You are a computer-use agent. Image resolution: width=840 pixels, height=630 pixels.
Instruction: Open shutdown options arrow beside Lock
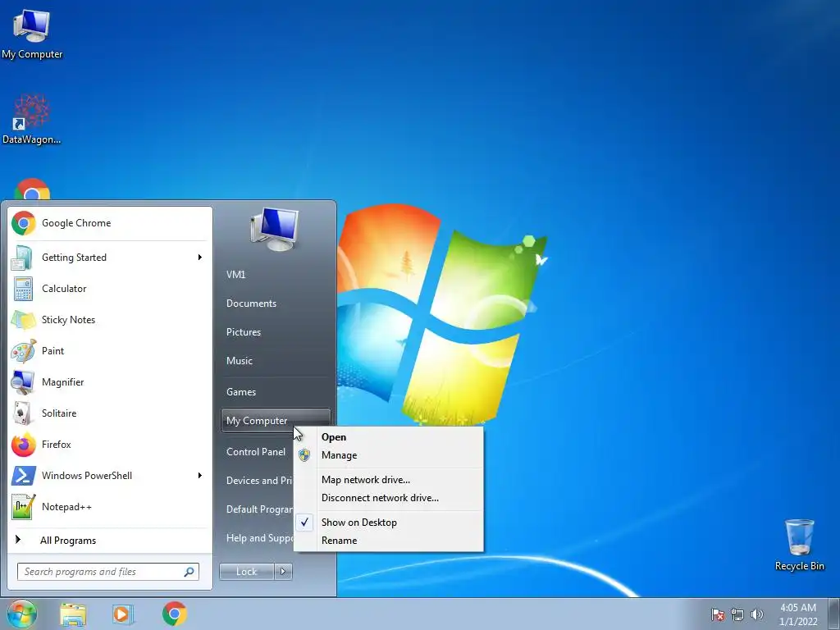point(283,572)
